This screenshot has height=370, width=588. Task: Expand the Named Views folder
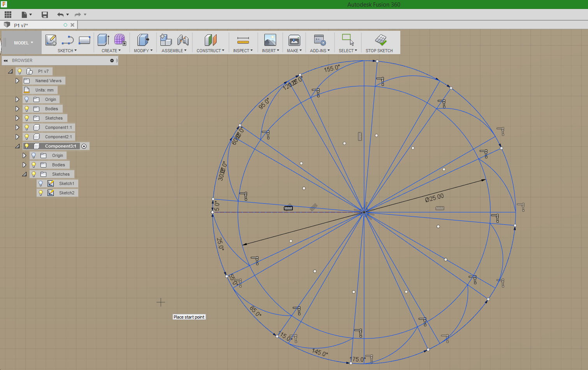coord(17,81)
